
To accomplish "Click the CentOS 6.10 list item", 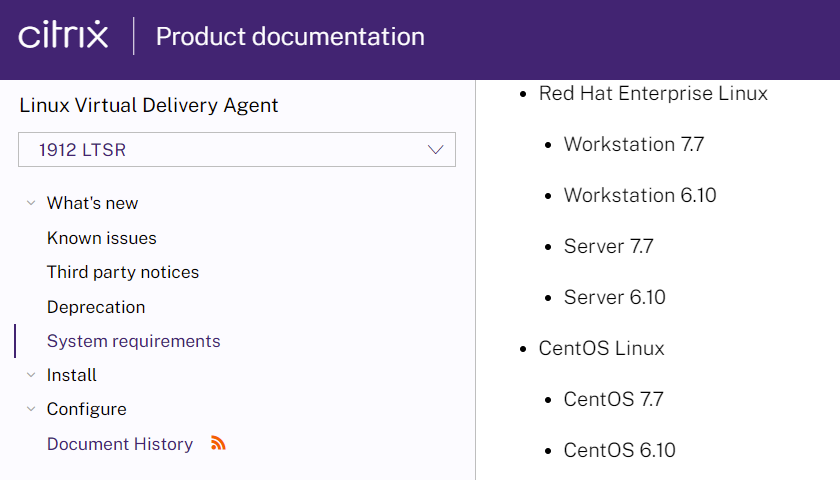I will pos(619,450).
